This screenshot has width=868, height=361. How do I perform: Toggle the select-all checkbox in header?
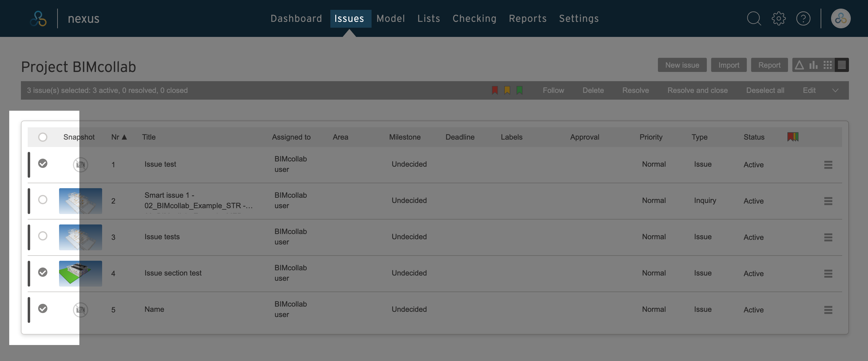point(42,137)
